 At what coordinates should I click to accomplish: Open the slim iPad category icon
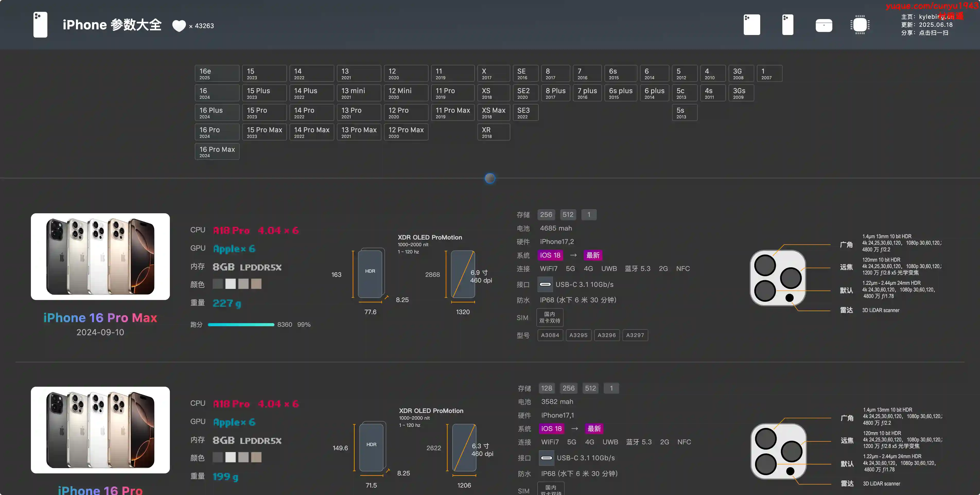(787, 25)
